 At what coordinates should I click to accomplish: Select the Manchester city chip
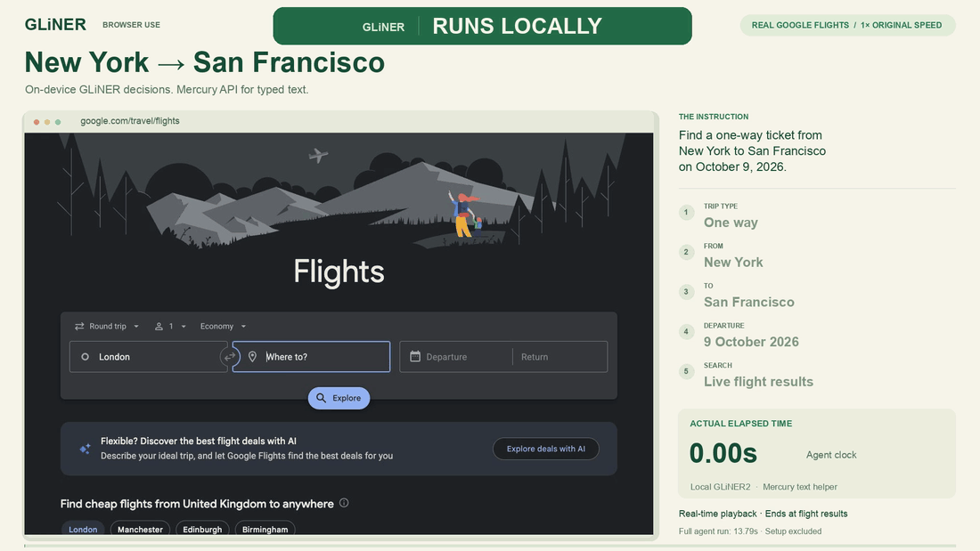[140, 529]
